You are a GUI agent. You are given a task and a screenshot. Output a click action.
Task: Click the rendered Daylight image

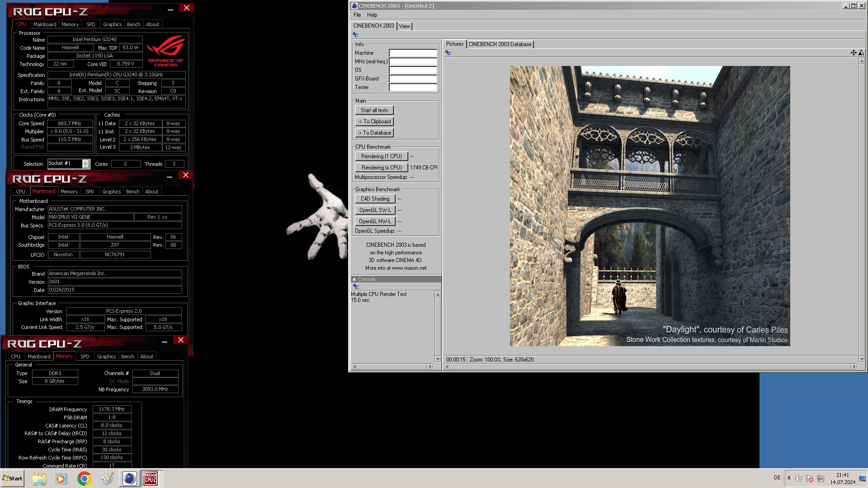click(x=650, y=206)
